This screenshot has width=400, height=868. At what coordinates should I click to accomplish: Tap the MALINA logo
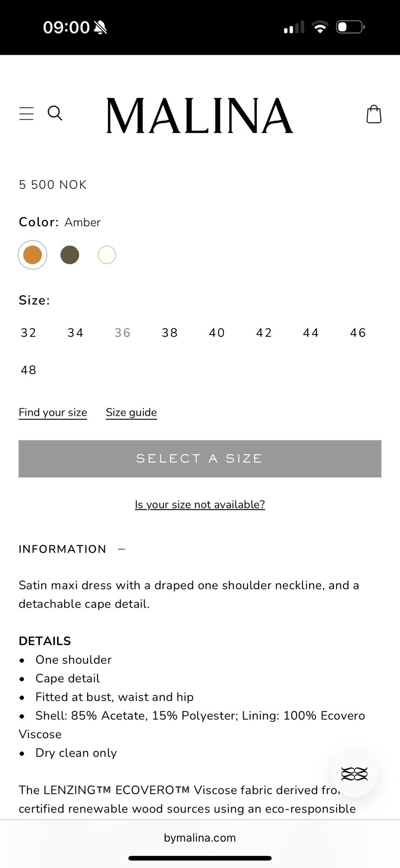200,116
